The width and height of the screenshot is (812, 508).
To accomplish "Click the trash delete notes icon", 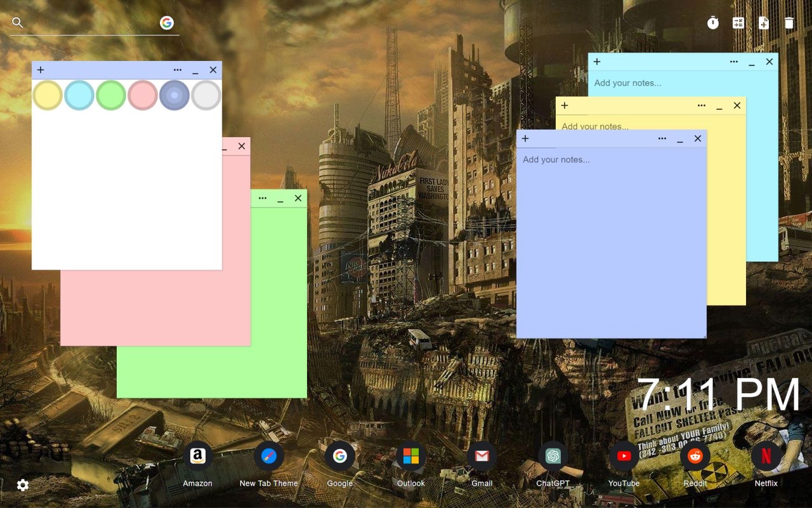I will point(789,23).
